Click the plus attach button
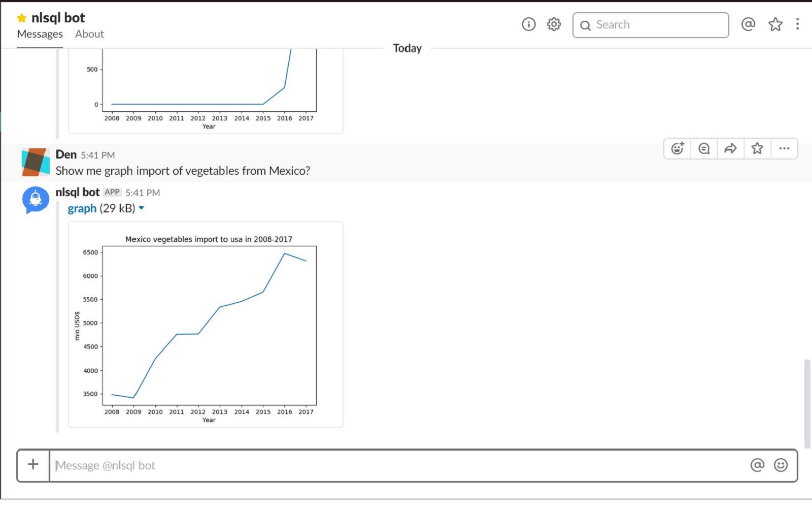Viewport: 812px width, 508px height. (33, 464)
